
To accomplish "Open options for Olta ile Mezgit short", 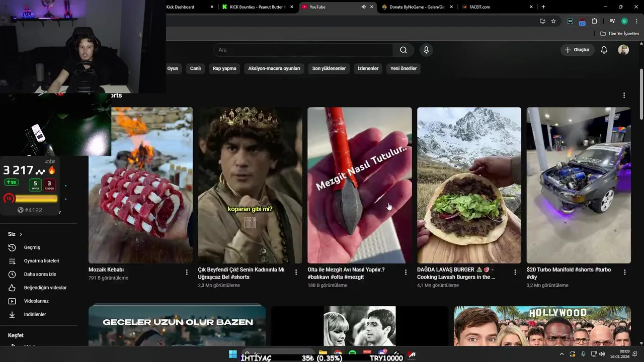I will pos(406,272).
